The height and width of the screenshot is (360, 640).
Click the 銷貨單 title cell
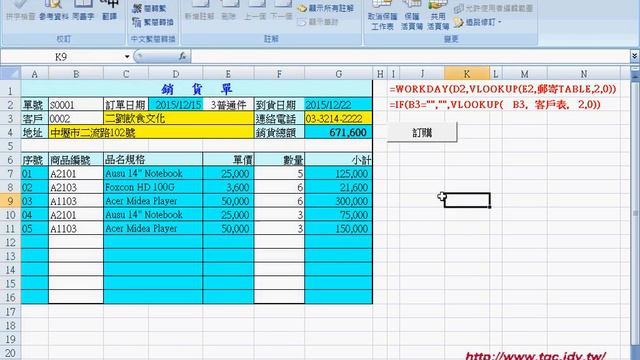(197, 89)
